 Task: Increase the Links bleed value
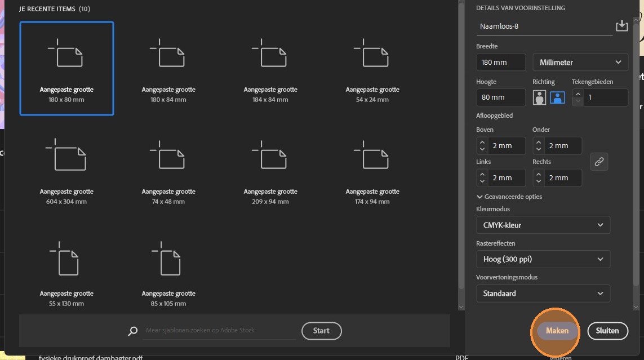[x=482, y=174]
